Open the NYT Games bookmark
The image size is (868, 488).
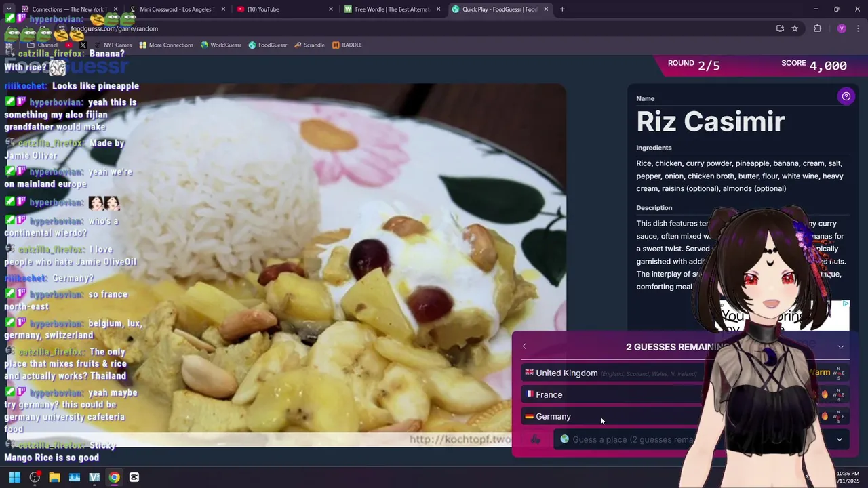[x=113, y=45]
